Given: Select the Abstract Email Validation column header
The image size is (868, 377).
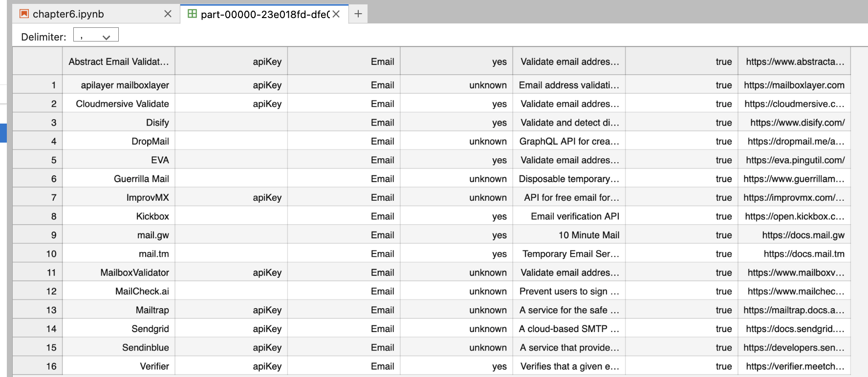Looking at the screenshot, I should (x=118, y=62).
